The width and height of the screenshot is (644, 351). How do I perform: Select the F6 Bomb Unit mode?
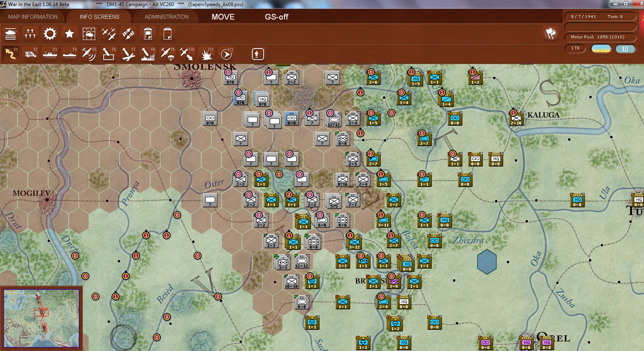pyautogui.click(x=109, y=54)
